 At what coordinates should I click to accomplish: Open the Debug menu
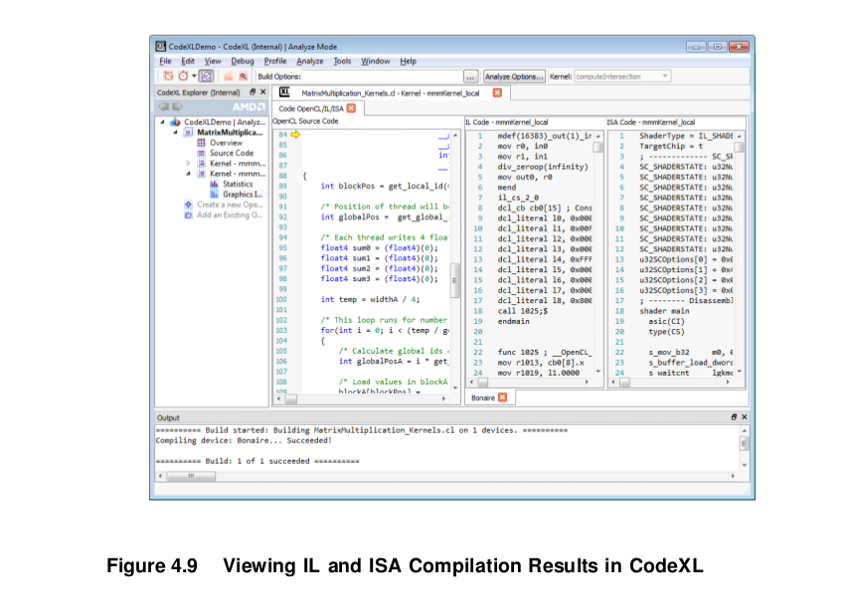click(243, 61)
